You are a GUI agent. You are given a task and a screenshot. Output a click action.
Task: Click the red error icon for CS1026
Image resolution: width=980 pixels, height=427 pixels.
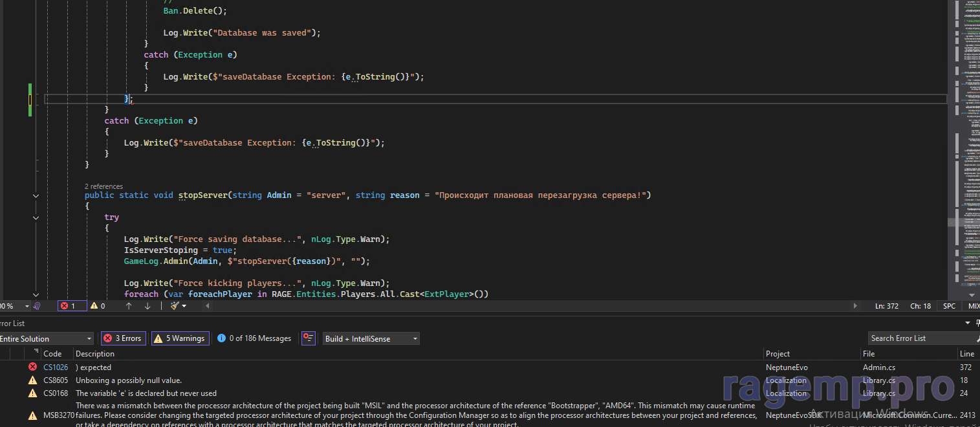pos(32,367)
